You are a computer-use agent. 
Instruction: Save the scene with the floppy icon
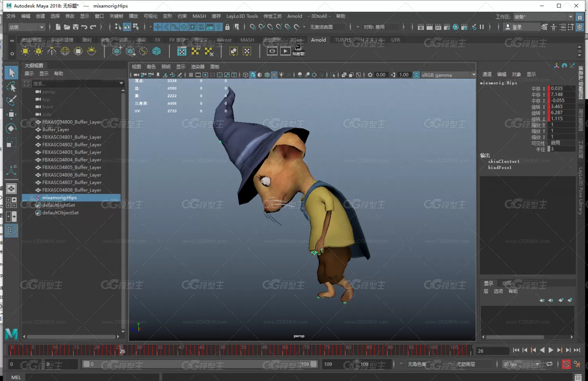75,27
